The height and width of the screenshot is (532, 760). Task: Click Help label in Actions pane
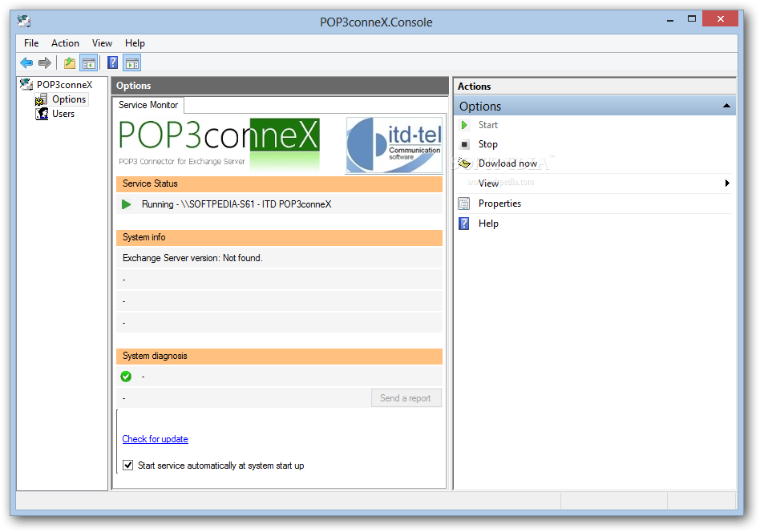[488, 224]
